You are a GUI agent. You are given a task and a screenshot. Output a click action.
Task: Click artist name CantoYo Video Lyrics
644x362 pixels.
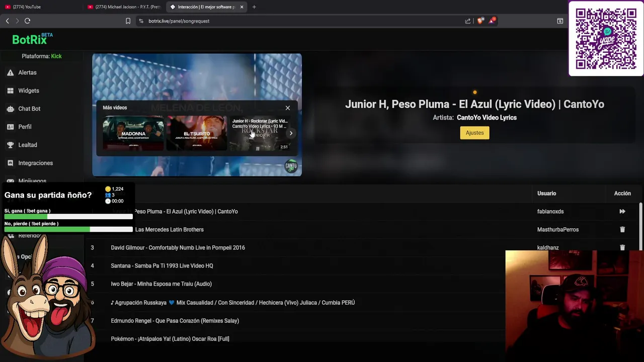point(487,118)
